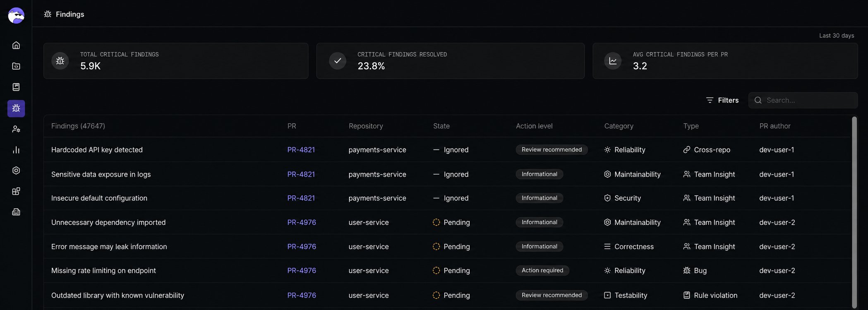Click Cross-repo link icon in first row

[x=687, y=150]
